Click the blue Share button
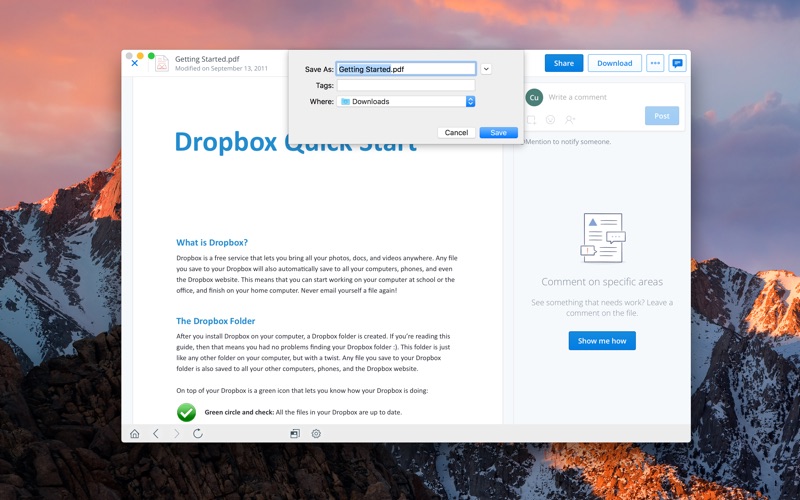Image resolution: width=800 pixels, height=500 pixels. click(x=564, y=63)
